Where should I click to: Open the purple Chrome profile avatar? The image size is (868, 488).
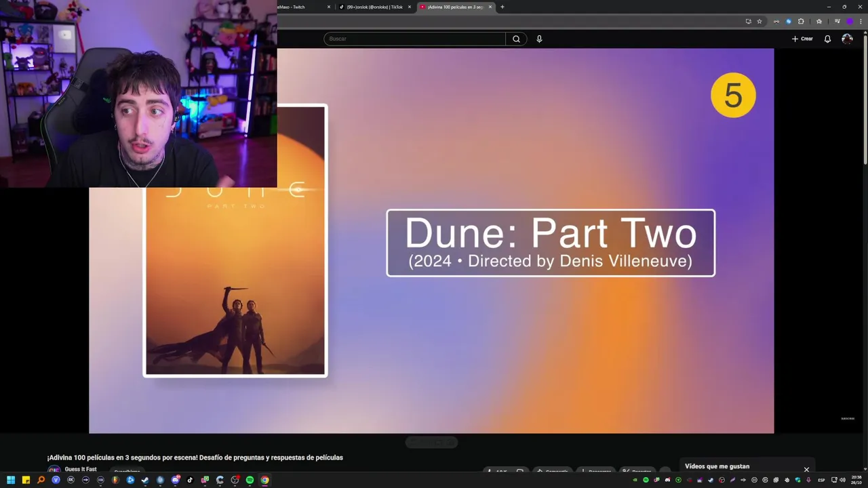click(x=850, y=21)
